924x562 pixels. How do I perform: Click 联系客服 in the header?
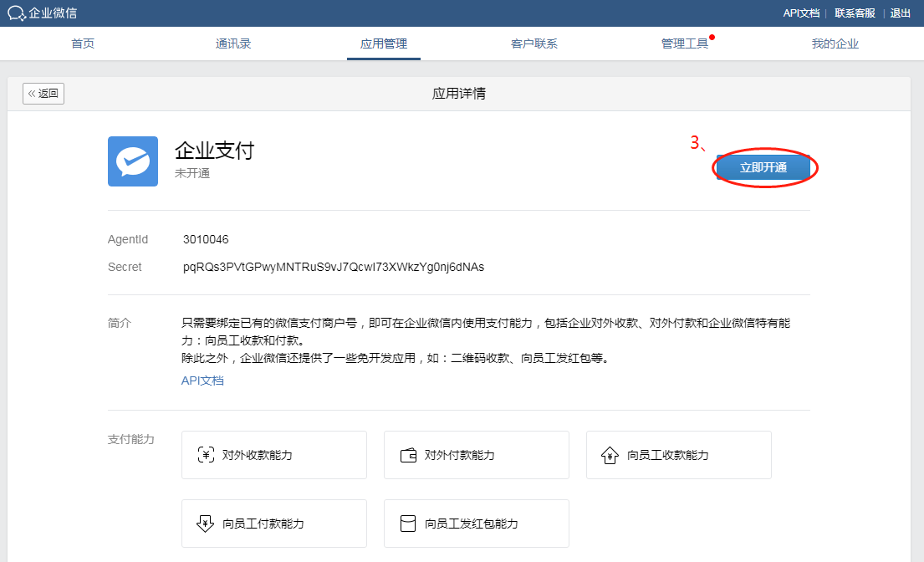pos(855,13)
